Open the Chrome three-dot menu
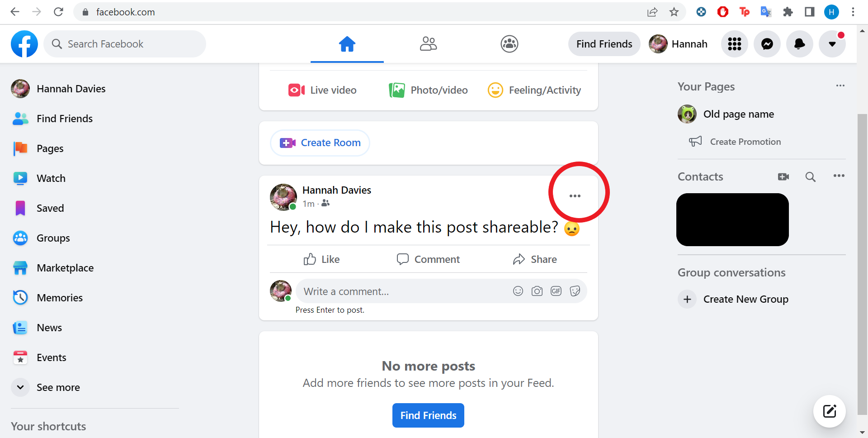Viewport: 868px width, 438px height. (853, 12)
